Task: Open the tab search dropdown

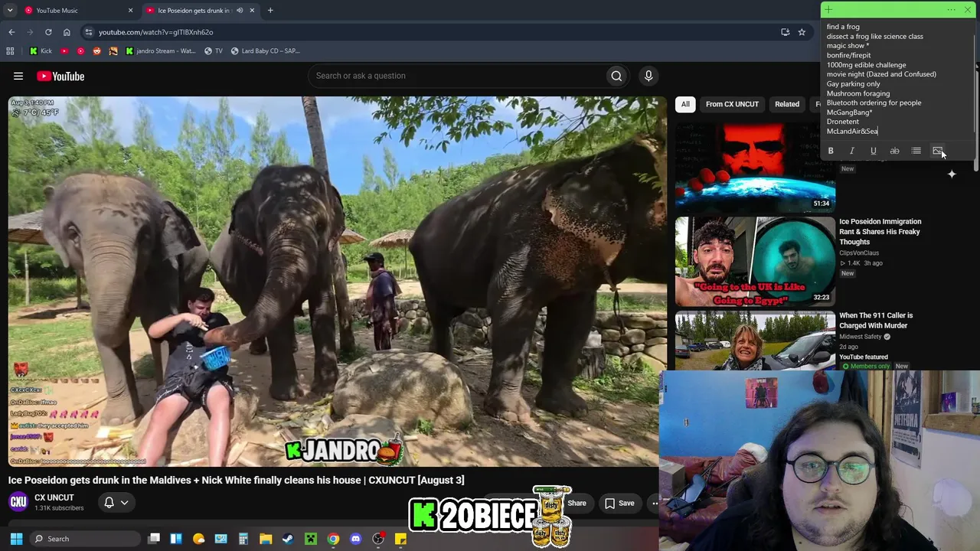Action: pos(10,11)
